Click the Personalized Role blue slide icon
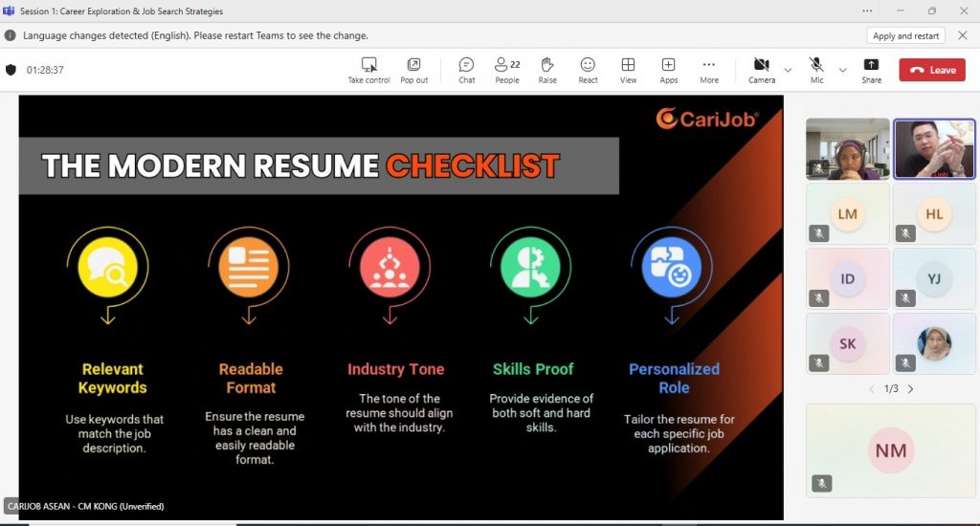 point(671,268)
